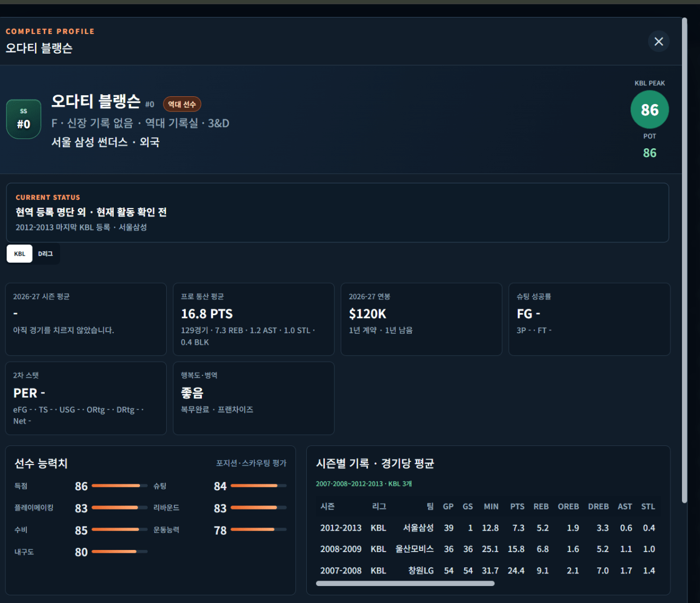This screenshot has width=700, height=603.
Task: Select the 2008-2009 season row
Action: point(488,549)
